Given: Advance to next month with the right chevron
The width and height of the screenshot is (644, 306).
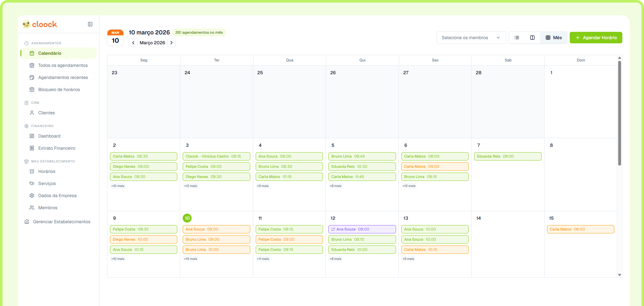Looking at the screenshot, I should pos(172,42).
